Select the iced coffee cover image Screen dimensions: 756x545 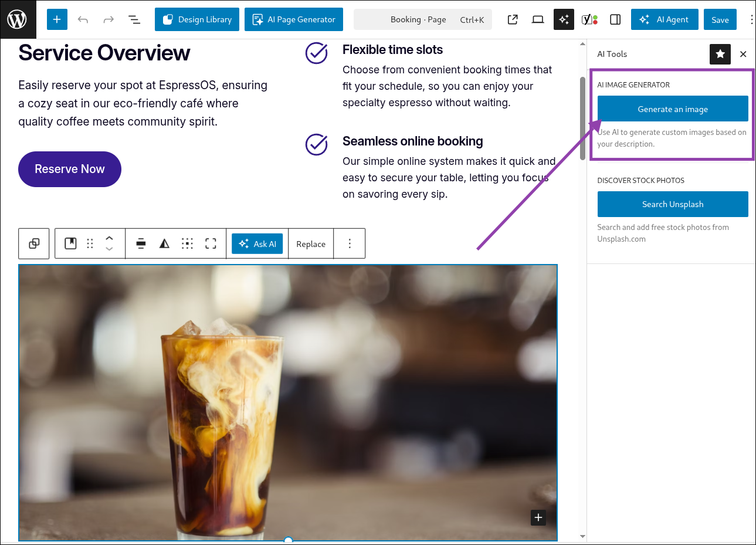coord(288,402)
